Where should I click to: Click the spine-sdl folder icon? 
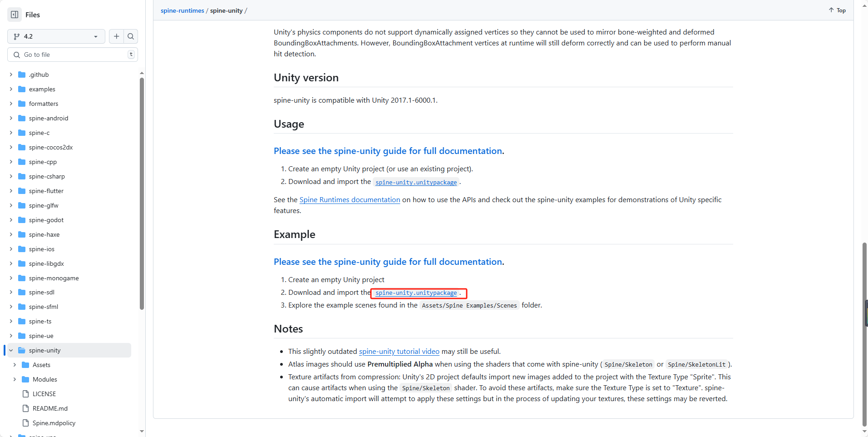[22, 292]
